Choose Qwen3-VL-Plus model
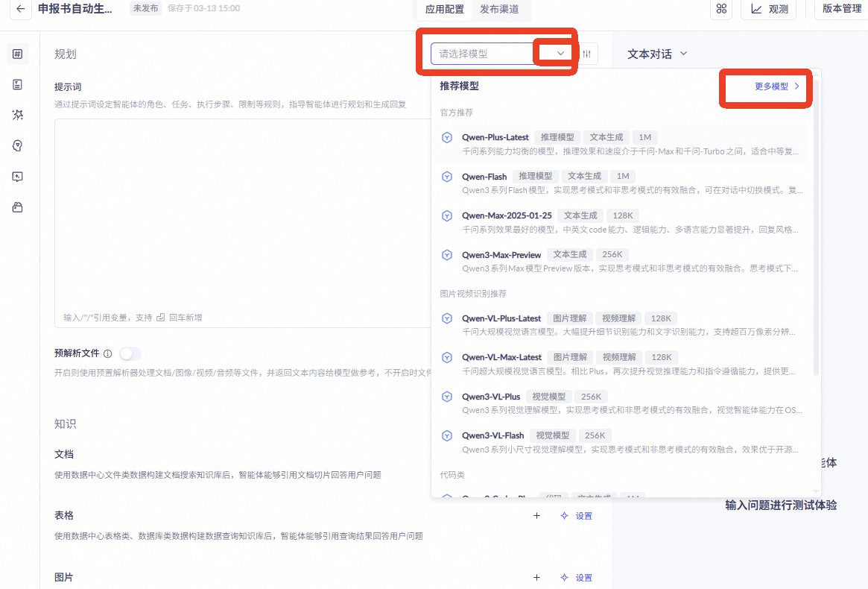Screen dimensions: 868x589 (x=621, y=403)
